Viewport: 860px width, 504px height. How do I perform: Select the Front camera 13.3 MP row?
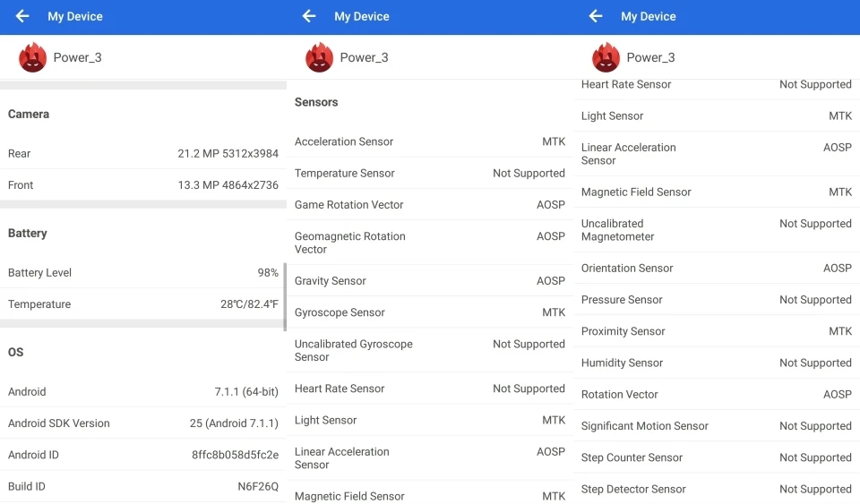(143, 185)
